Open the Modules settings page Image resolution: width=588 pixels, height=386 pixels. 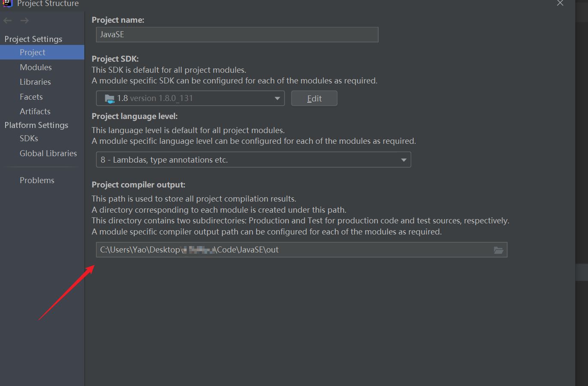(36, 67)
